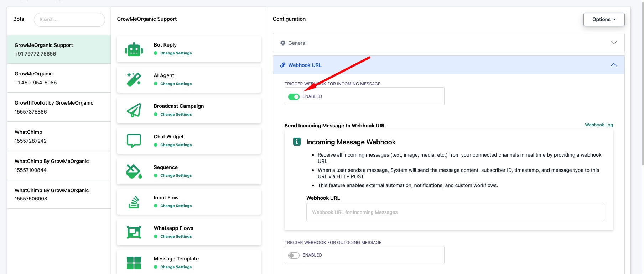Open Change Settings under Message Template
Image resolution: width=644 pixels, height=274 pixels.
click(x=176, y=267)
